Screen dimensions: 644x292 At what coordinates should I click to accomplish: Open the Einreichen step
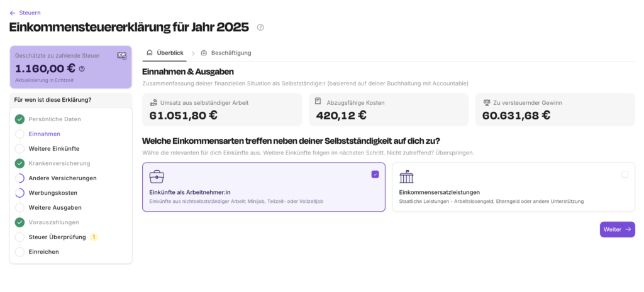pos(43,252)
